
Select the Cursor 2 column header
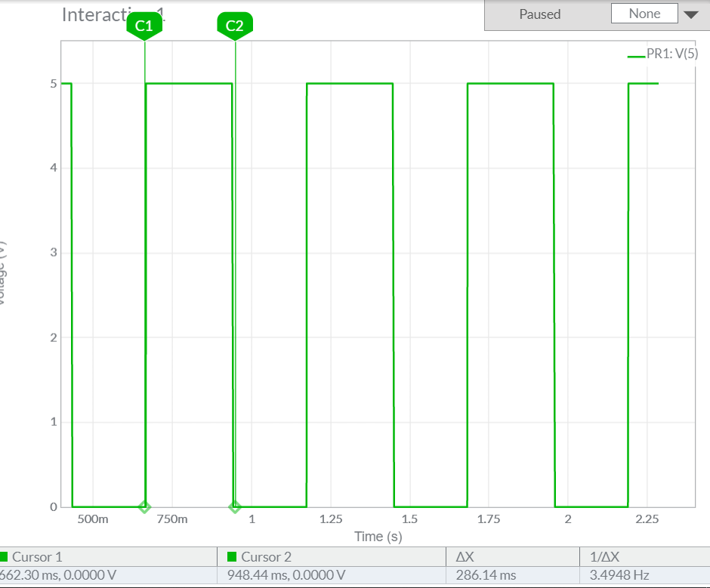(x=266, y=557)
